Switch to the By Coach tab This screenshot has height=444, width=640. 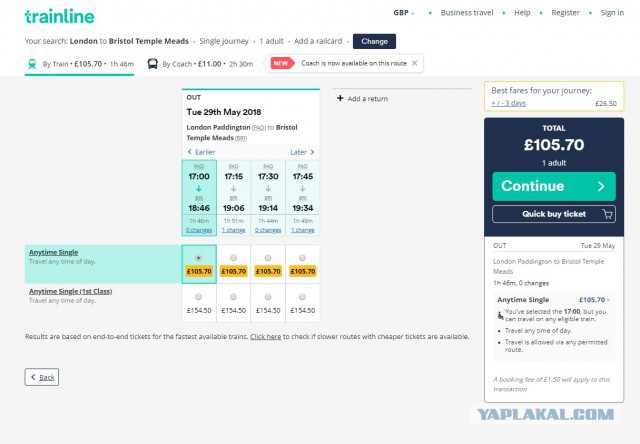pyautogui.click(x=200, y=64)
